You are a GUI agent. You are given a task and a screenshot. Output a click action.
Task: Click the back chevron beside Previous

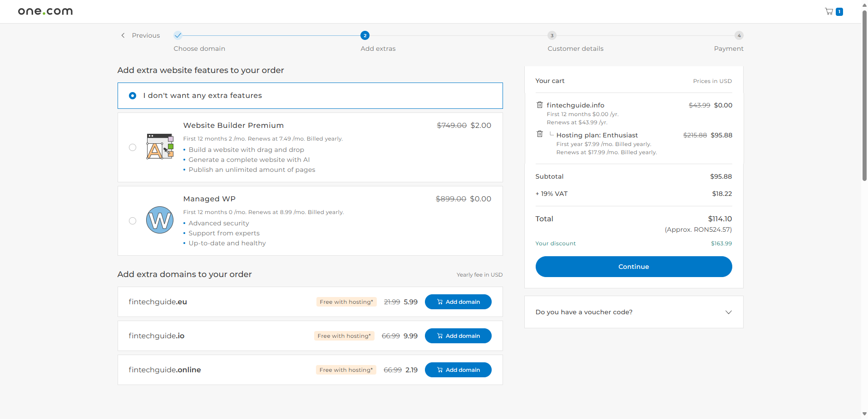pyautogui.click(x=123, y=35)
